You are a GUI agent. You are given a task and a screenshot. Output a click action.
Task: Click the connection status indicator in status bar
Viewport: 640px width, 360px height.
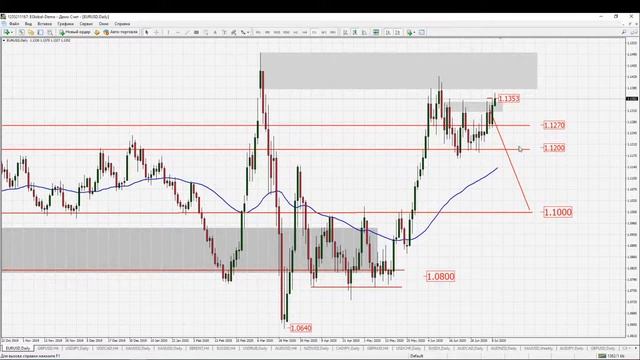point(611,356)
